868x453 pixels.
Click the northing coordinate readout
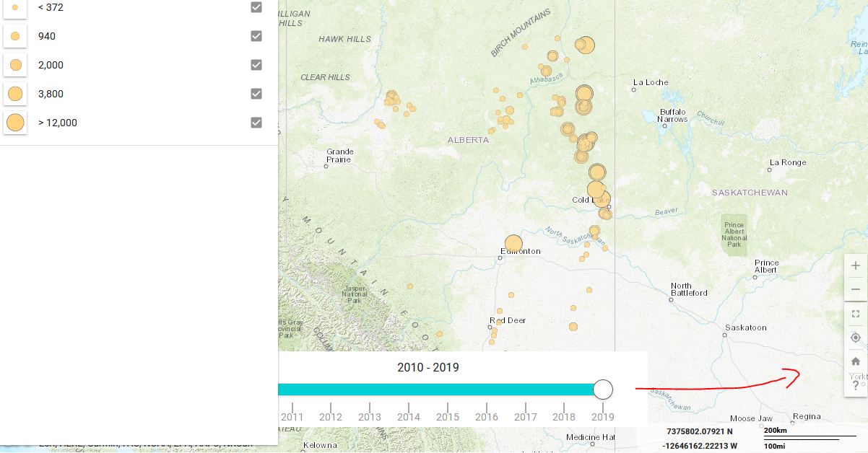coord(700,431)
